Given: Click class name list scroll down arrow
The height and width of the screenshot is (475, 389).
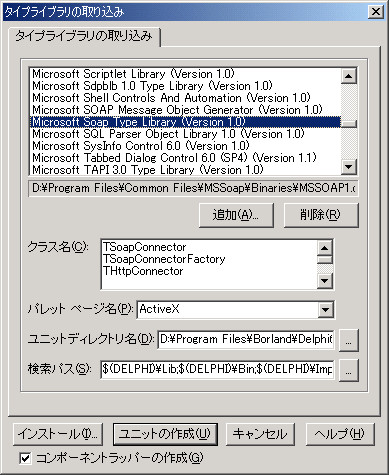Looking at the screenshot, I should coord(325,281).
